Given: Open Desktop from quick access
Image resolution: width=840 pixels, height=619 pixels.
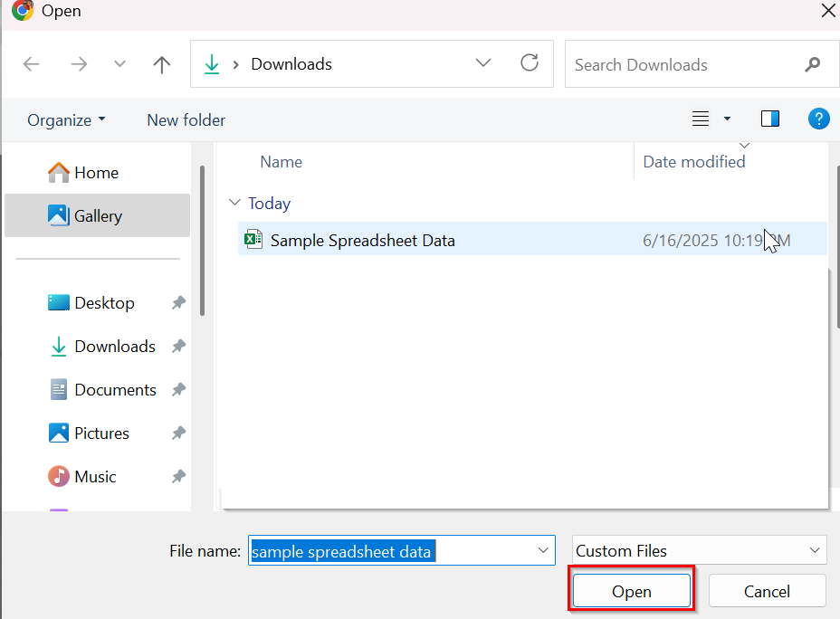Looking at the screenshot, I should tap(104, 302).
